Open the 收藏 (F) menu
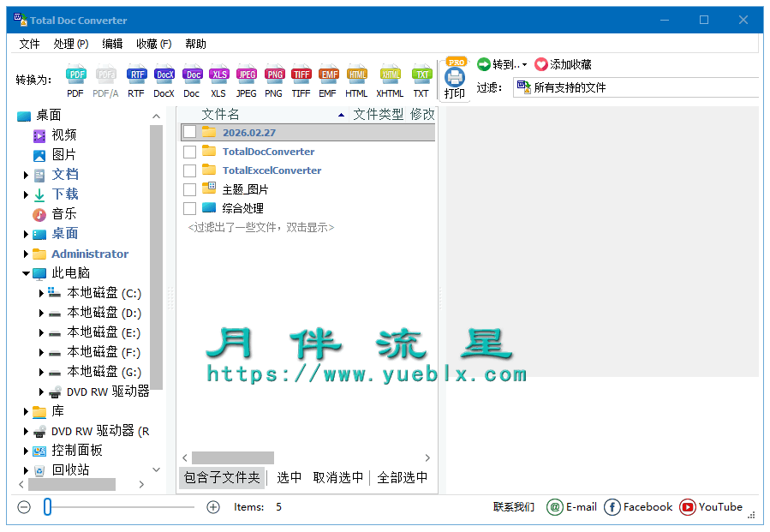Image resolution: width=770 pixels, height=532 pixels. click(154, 44)
